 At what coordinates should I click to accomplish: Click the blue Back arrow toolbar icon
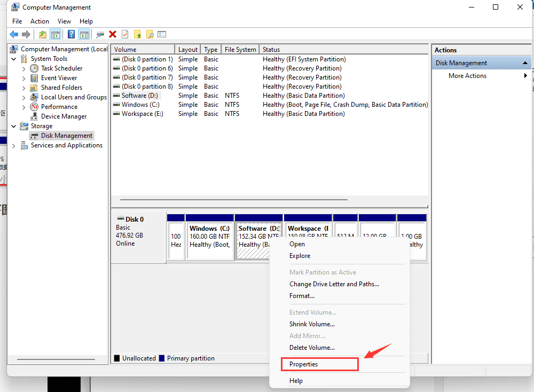(14, 35)
